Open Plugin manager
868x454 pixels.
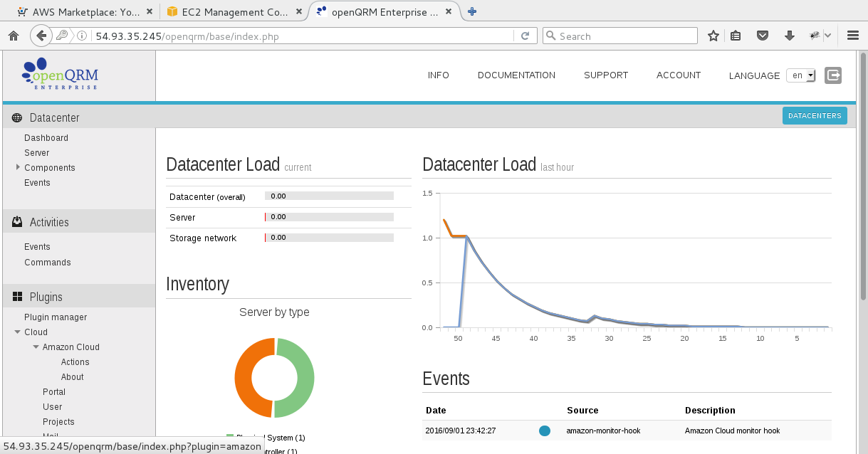(x=56, y=317)
